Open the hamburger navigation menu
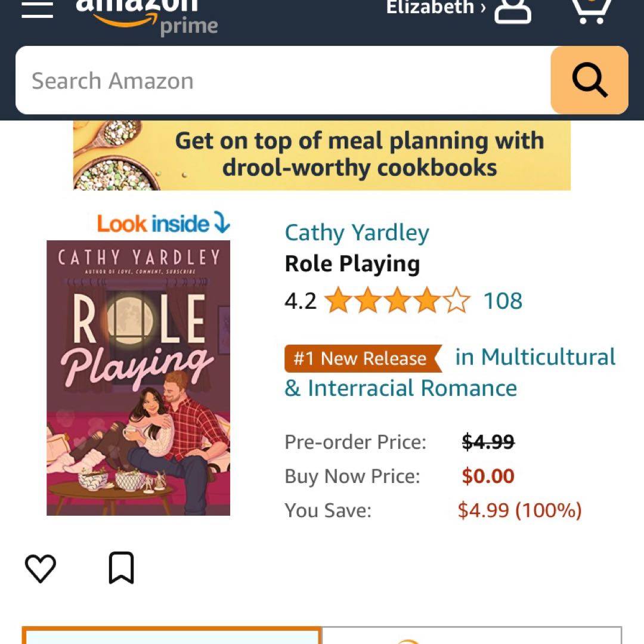The width and height of the screenshot is (644, 644). (x=38, y=10)
